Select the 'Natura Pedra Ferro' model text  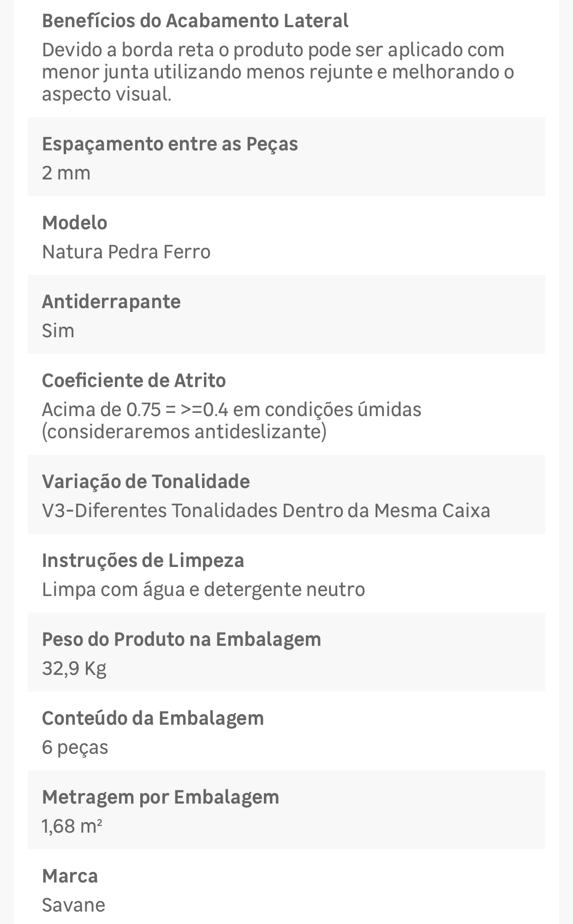click(126, 252)
